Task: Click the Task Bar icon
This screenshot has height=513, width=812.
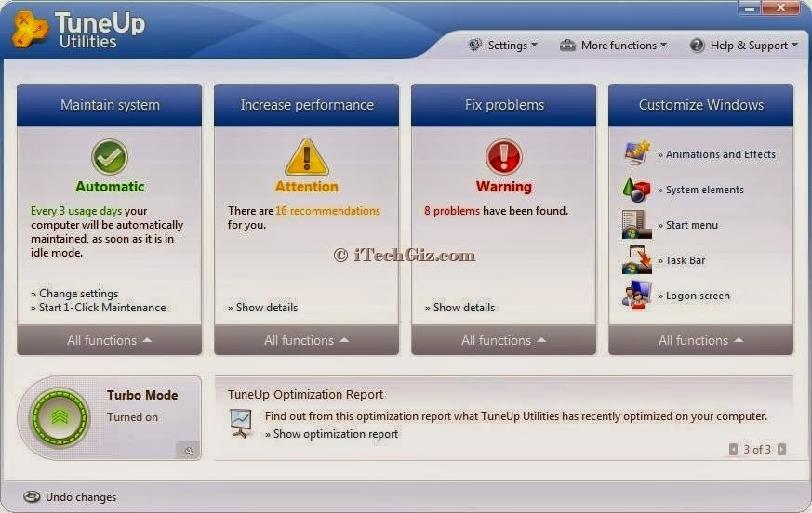Action: pos(636,259)
